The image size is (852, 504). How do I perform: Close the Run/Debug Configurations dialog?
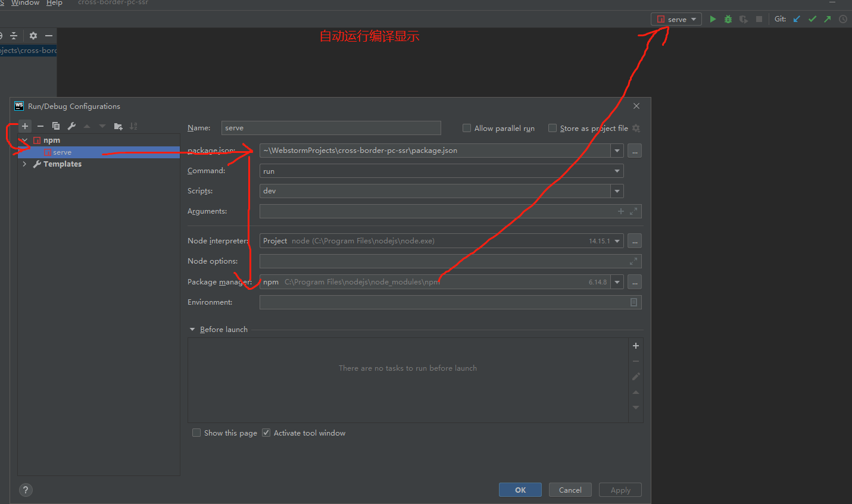(636, 106)
